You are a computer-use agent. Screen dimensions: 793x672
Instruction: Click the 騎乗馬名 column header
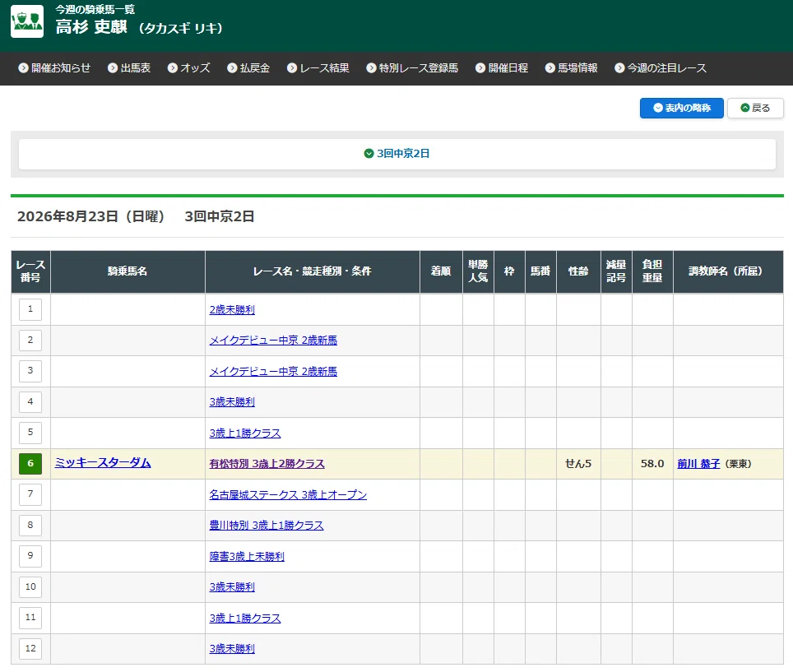(x=128, y=271)
